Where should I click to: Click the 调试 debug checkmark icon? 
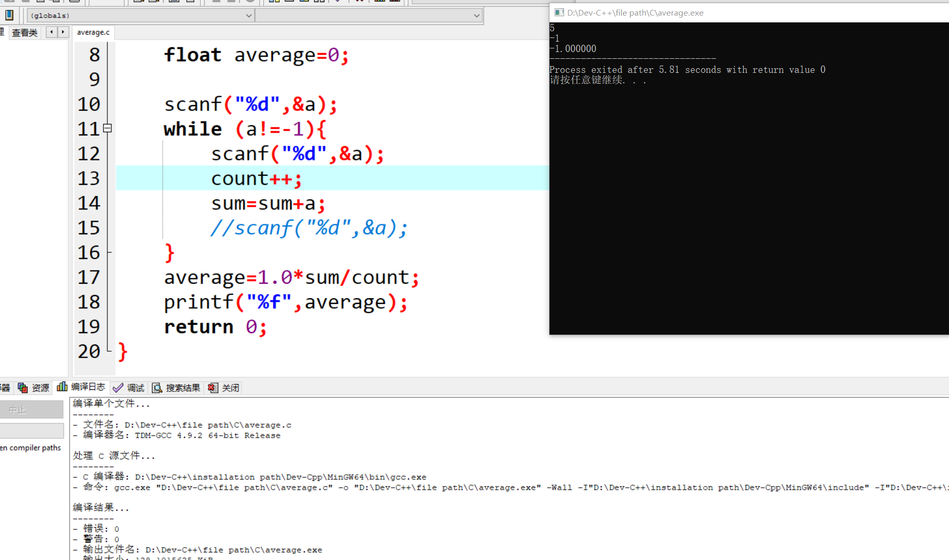pyautogui.click(x=118, y=388)
